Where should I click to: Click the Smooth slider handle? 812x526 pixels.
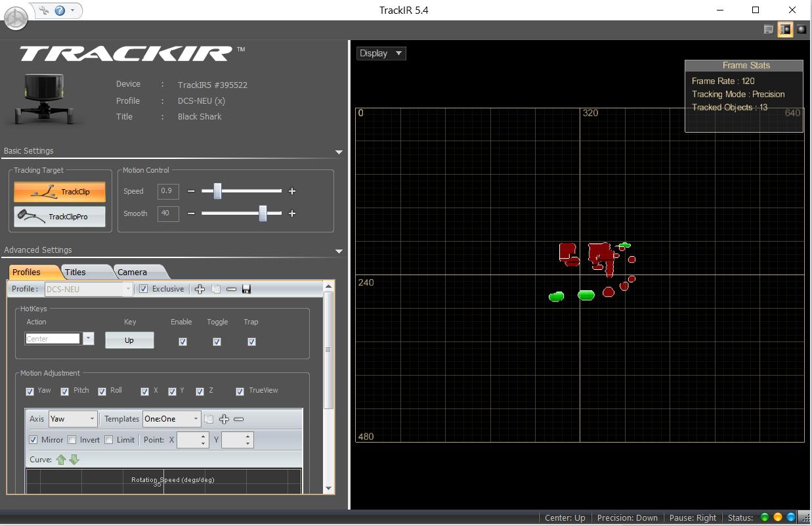point(263,213)
